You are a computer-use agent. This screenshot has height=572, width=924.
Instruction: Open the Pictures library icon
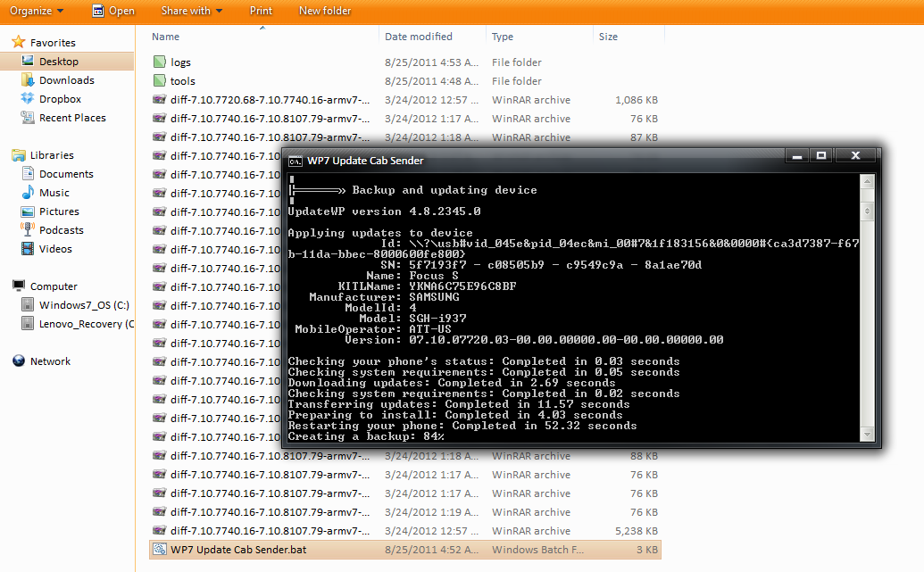coord(28,211)
